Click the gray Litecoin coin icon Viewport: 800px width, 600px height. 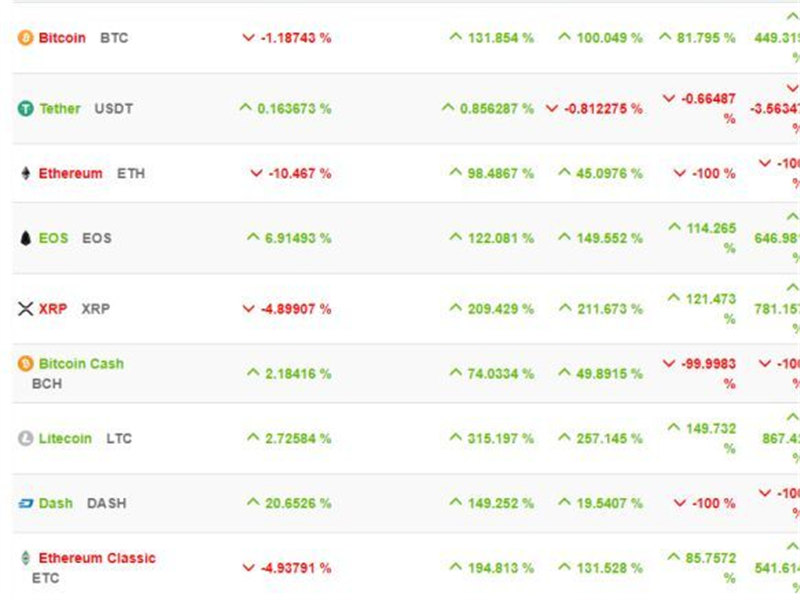point(26,438)
